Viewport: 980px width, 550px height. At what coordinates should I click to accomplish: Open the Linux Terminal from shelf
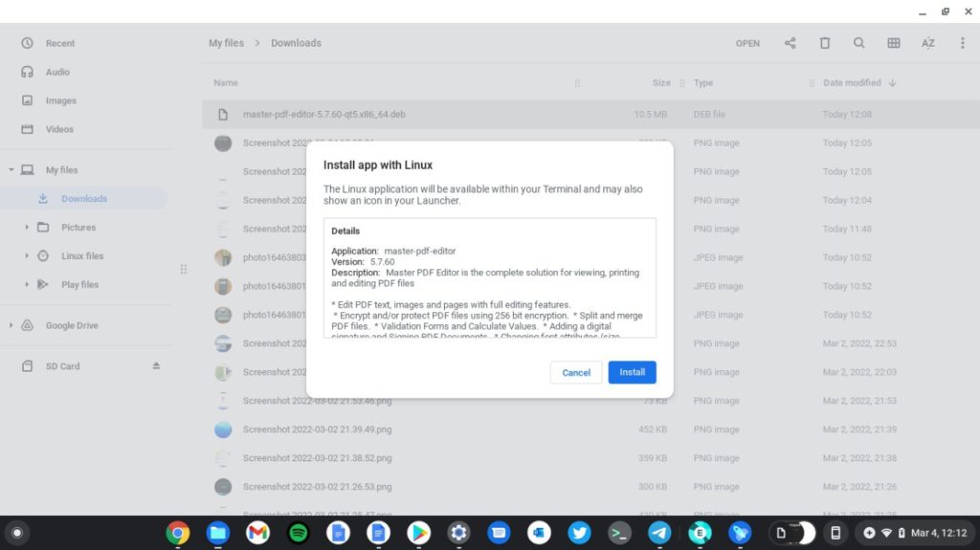(619, 533)
